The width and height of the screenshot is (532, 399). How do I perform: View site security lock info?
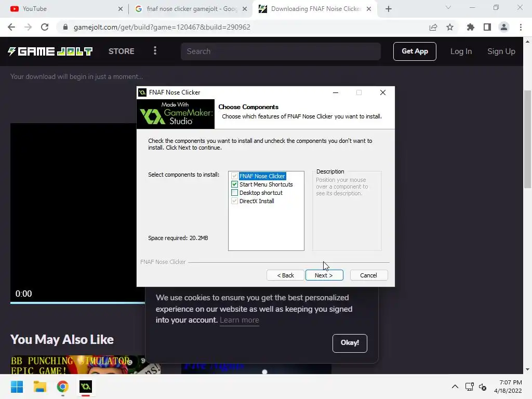pos(65,27)
